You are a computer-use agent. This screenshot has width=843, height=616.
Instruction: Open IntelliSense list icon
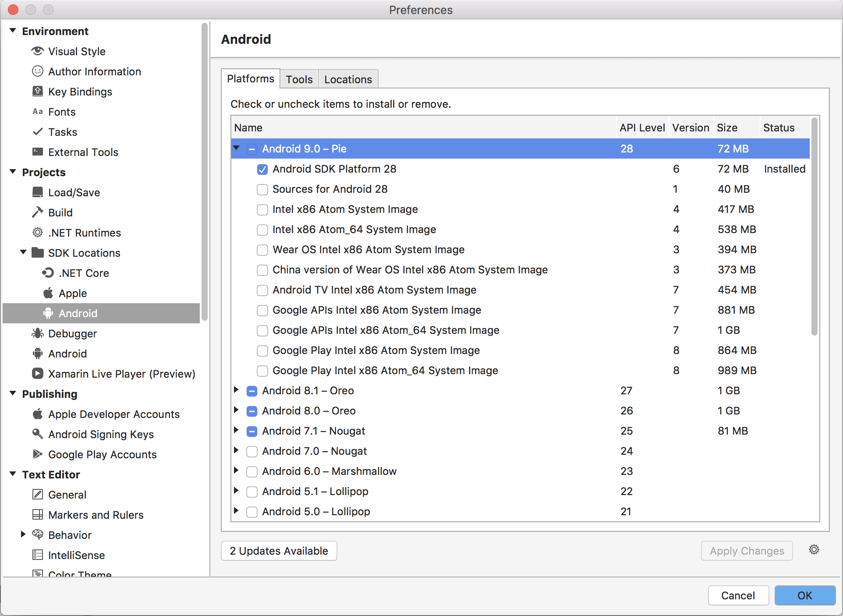(x=38, y=555)
